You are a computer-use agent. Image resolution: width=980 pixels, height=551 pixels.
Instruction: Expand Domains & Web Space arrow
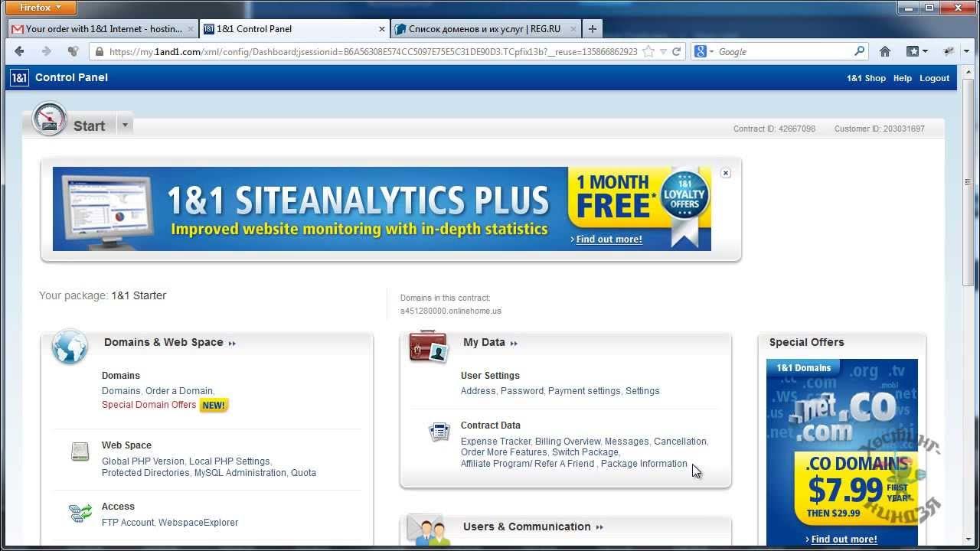pos(232,343)
